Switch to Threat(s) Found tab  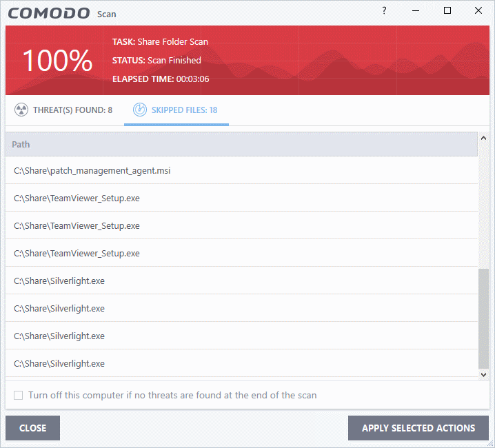(63, 110)
